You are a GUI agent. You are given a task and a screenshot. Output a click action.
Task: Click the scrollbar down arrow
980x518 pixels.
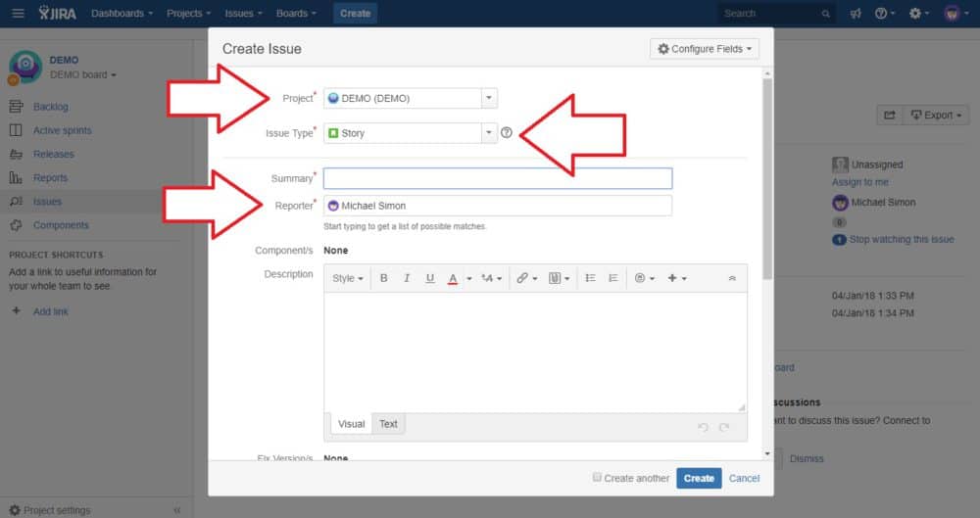click(x=767, y=453)
